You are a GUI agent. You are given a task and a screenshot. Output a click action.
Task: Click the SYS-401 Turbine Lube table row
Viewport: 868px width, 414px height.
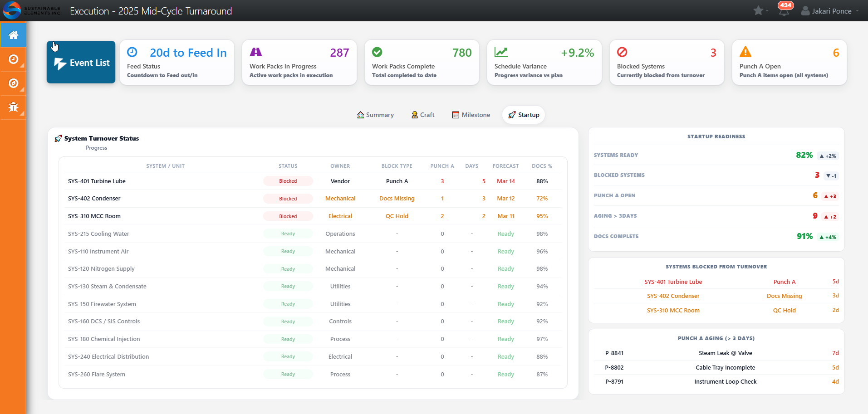[313, 181]
